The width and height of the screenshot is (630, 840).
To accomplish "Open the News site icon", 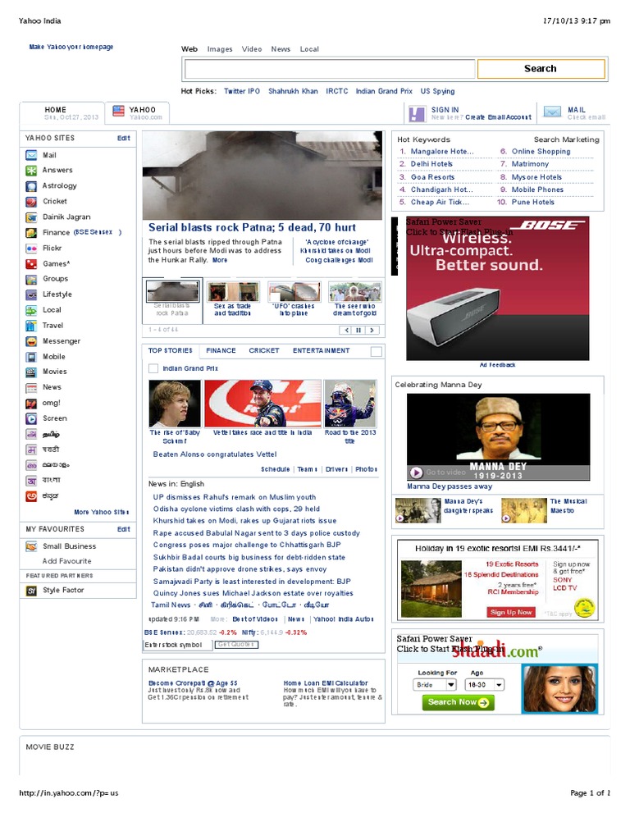I will 31,387.
